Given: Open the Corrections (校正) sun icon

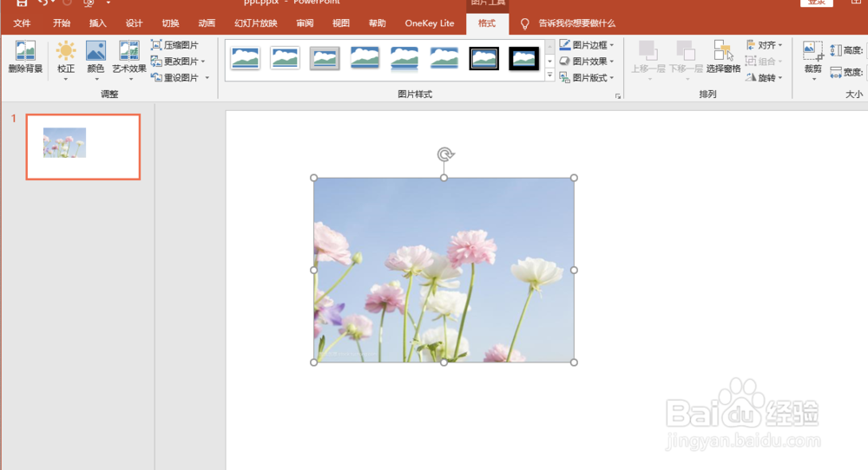Looking at the screenshot, I should click(x=66, y=51).
